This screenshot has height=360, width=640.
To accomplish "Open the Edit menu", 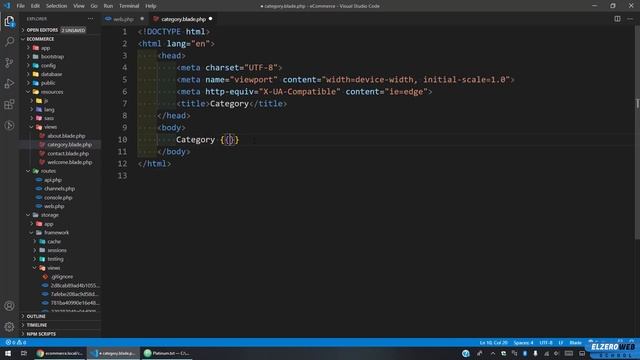I will pos(36,6).
